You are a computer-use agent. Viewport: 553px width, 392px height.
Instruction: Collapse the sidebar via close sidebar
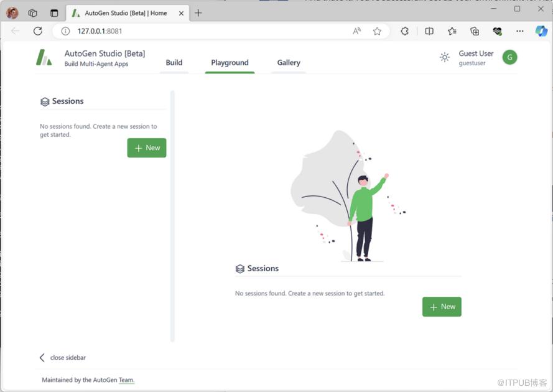click(62, 358)
